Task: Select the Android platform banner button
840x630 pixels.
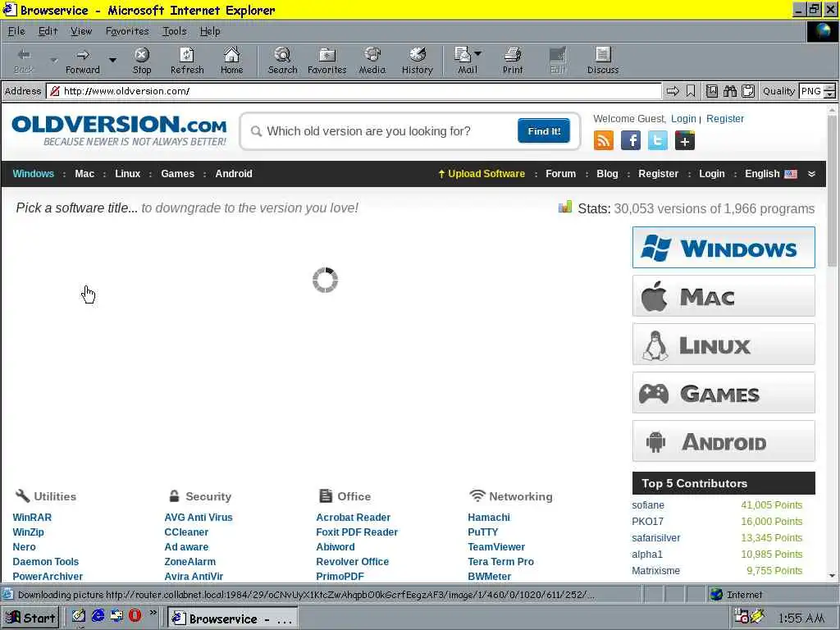Action: (x=724, y=441)
